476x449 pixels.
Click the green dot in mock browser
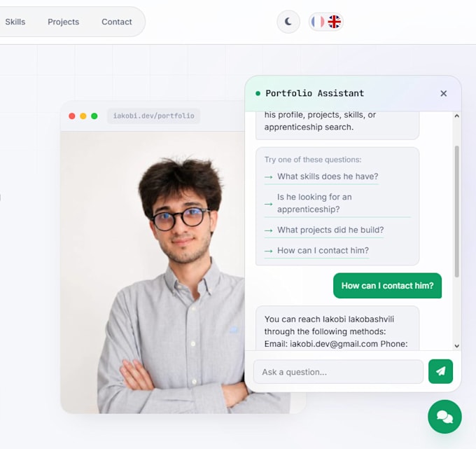click(94, 116)
